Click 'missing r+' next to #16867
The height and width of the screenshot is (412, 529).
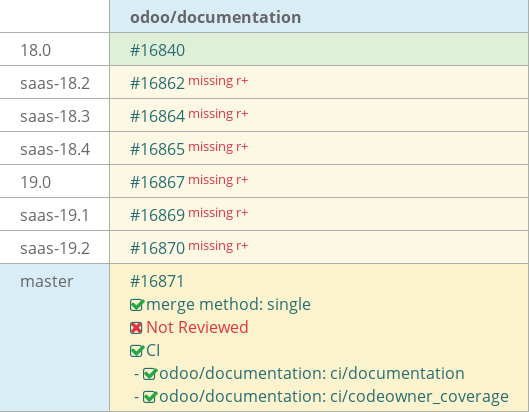click(x=218, y=180)
